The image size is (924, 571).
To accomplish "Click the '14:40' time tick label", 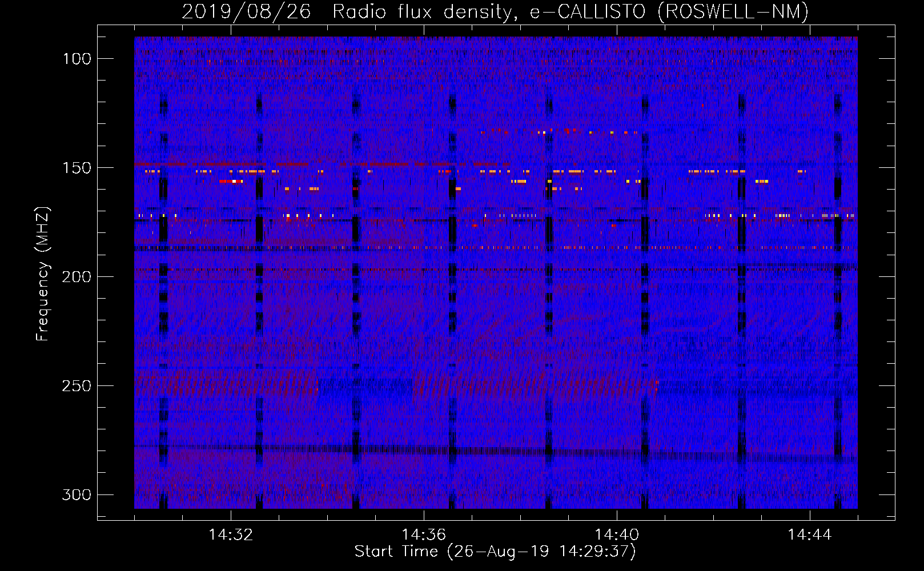I will click(617, 535).
